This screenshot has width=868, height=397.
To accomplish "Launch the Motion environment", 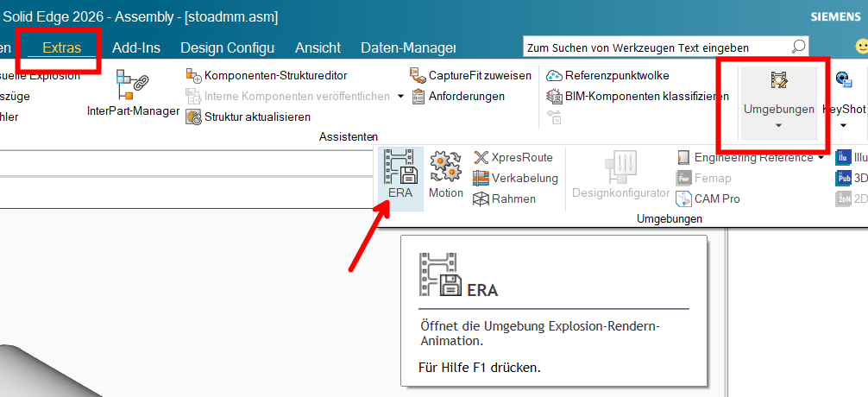I will pyautogui.click(x=445, y=174).
